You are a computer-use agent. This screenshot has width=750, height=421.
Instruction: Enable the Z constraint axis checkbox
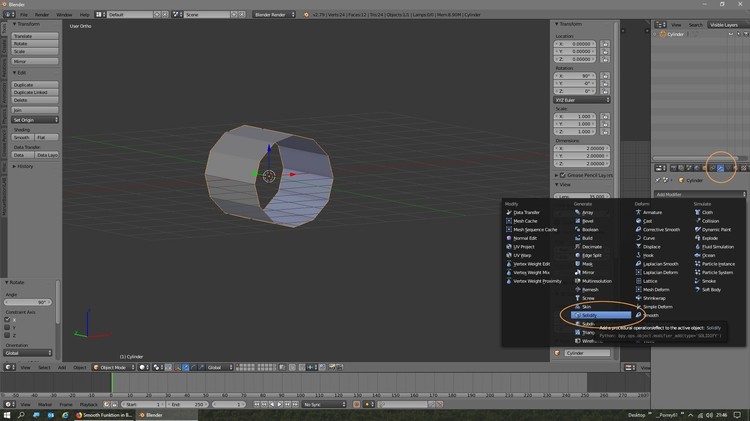(x=9, y=336)
